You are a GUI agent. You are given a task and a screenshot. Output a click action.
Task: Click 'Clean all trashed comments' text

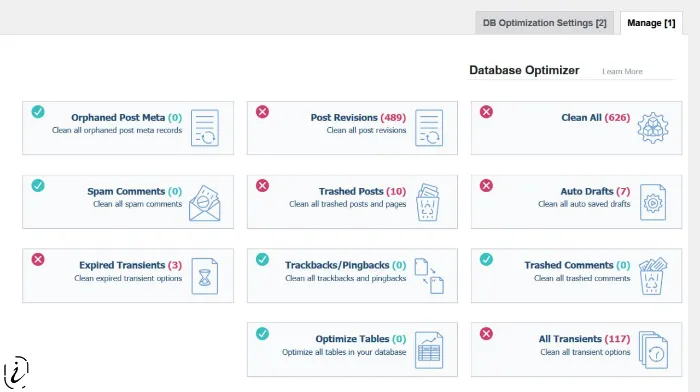[582, 278]
